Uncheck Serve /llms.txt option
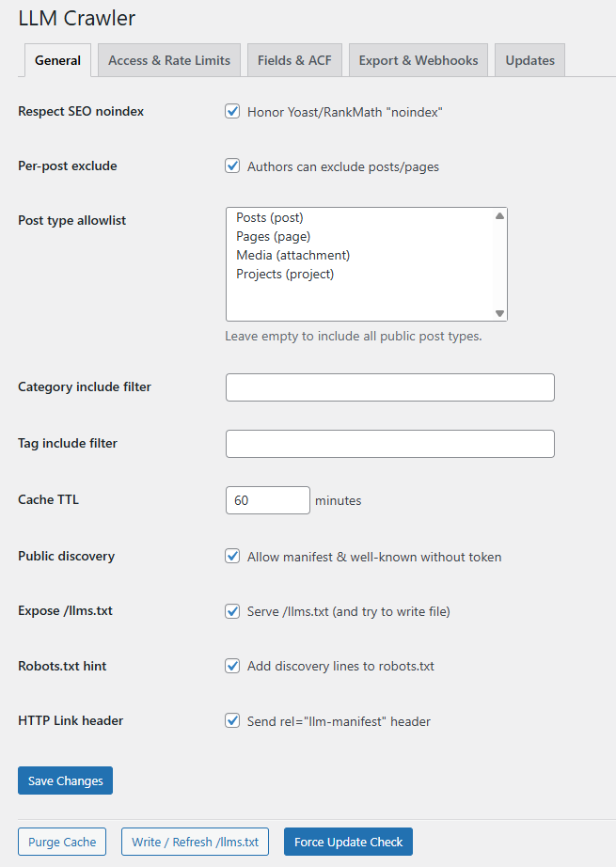616x867 pixels. point(232,610)
